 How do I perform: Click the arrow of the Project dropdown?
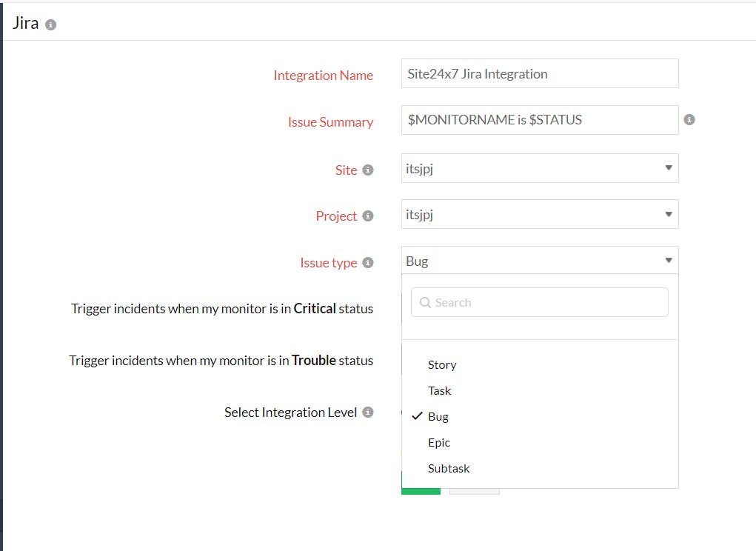coord(668,214)
